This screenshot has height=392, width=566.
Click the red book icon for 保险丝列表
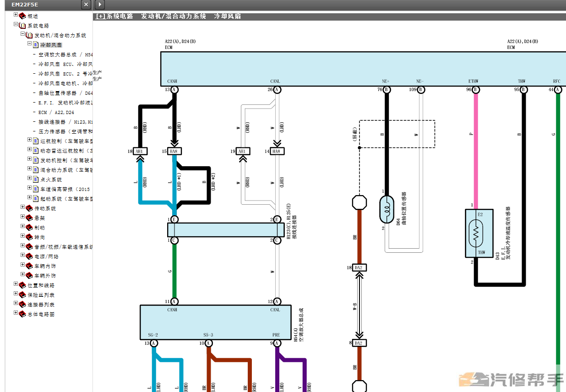coord(22,295)
